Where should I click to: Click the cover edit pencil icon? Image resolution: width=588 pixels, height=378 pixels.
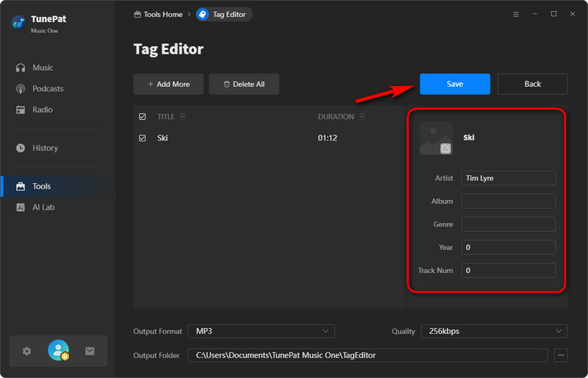[x=445, y=149]
